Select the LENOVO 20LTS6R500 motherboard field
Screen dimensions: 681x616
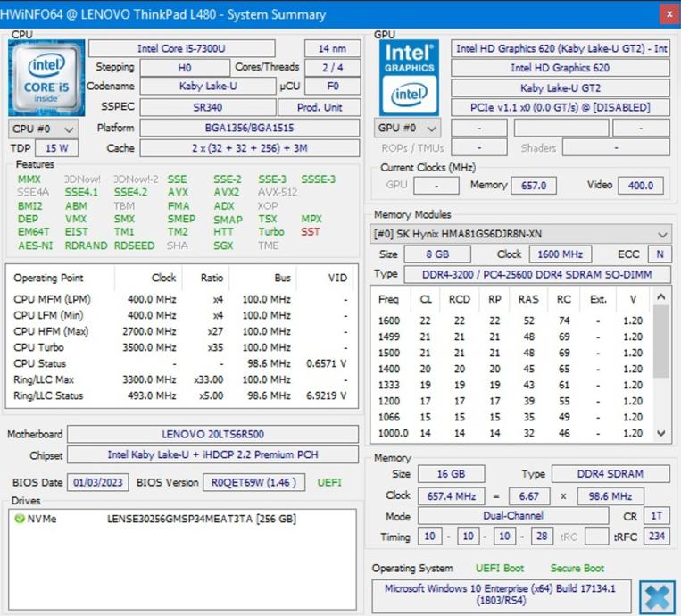213,434
